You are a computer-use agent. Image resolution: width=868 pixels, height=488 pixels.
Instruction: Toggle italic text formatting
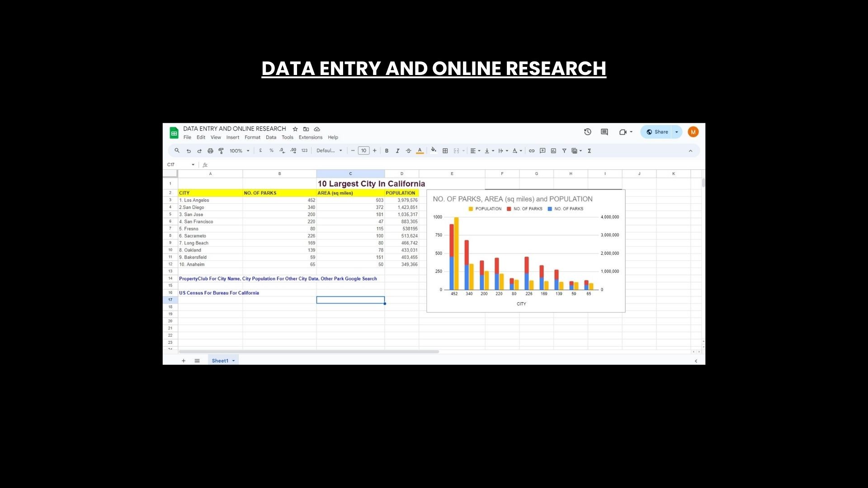[x=397, y=151]
